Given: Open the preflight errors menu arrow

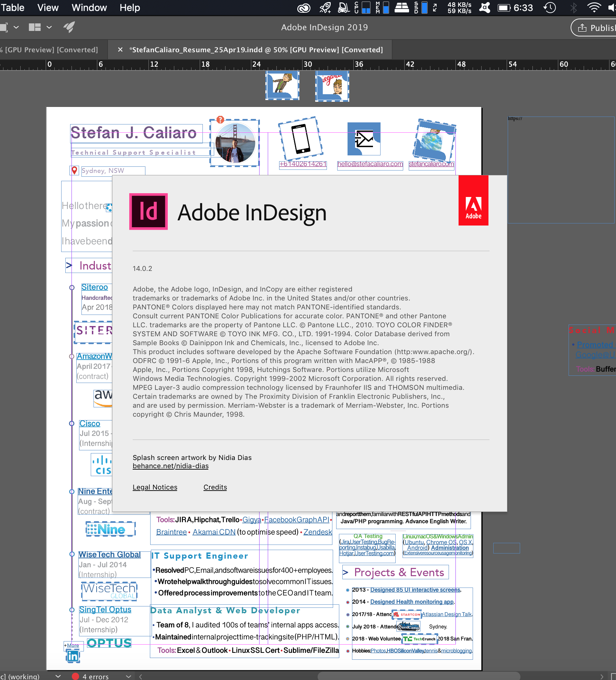Looking at the screenshot, I should tap(129, 676).
